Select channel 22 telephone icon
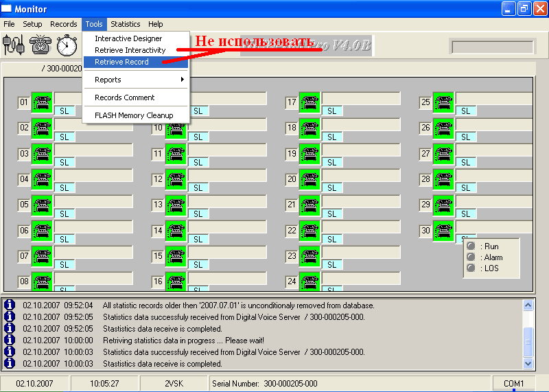The height and width of the screenshot is (392, 549). 310,231
